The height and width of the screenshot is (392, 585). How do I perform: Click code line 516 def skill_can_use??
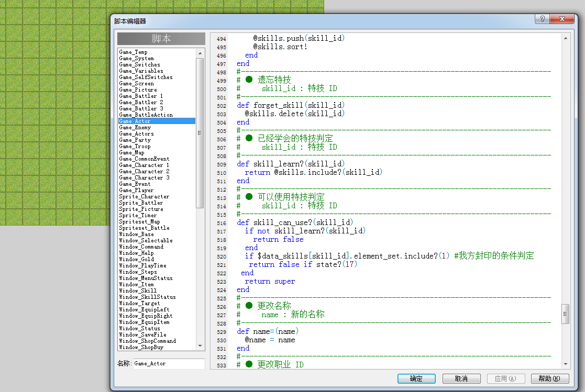(295, 222)
